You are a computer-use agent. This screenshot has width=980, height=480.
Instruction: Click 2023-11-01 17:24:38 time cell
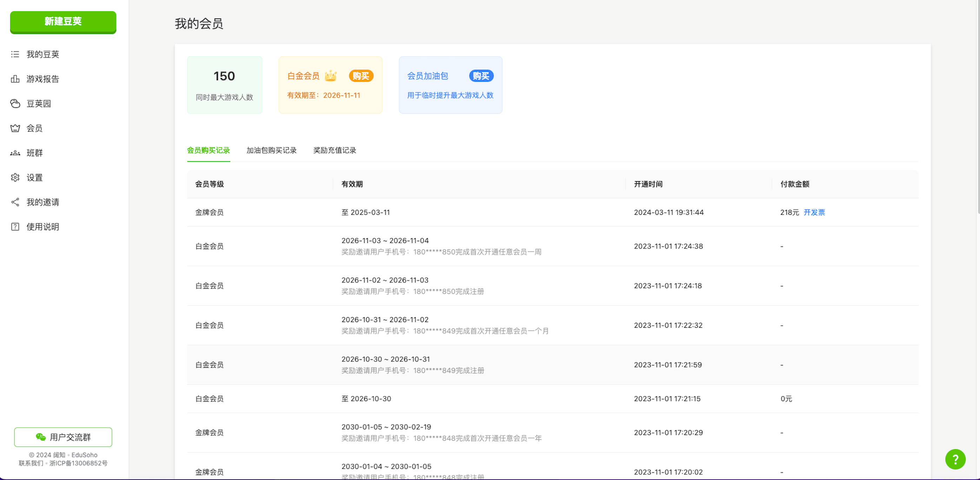tap(668, 246)
